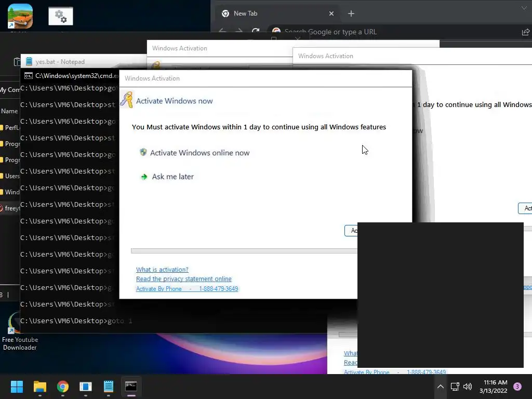Click the cmd.exe window title bar icon

[x=29, y=76]
